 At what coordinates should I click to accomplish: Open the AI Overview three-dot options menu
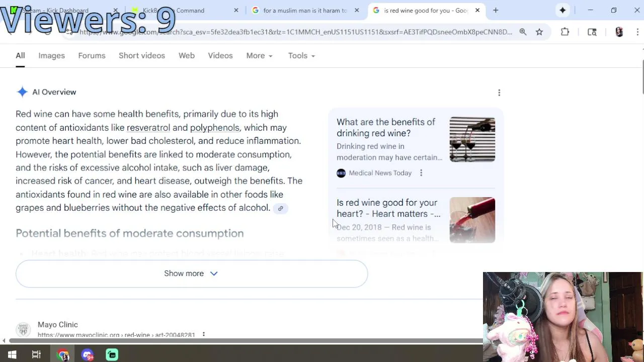(499, 93)
